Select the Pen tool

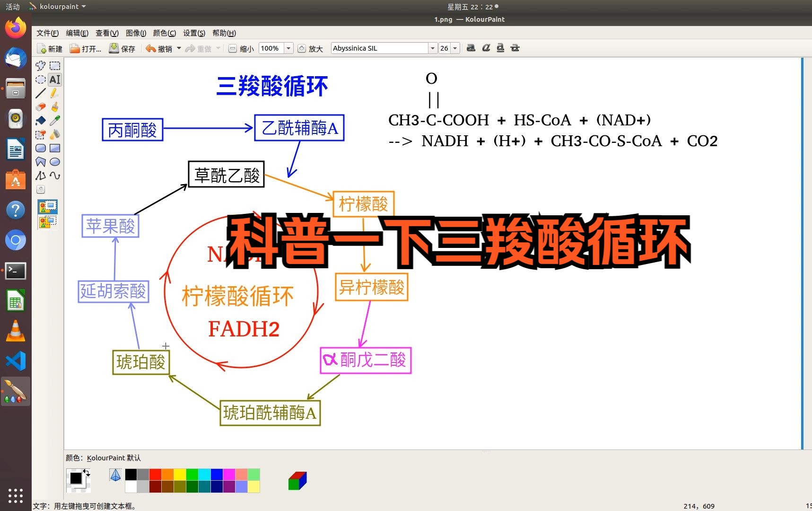pyautogui.click(x=55, y=93)
